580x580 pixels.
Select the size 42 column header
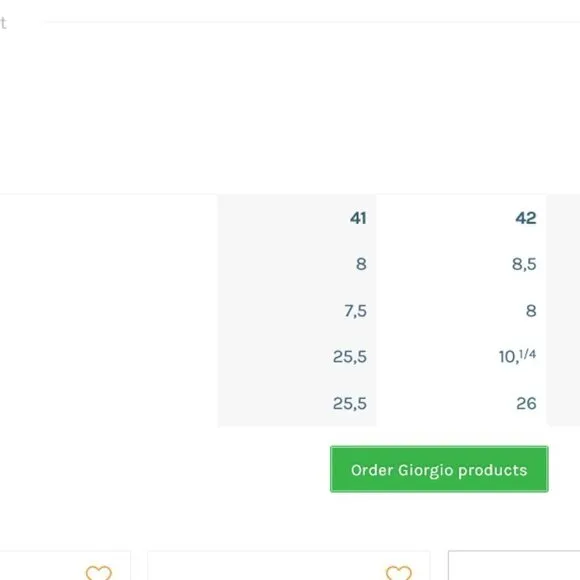point(526,218)
